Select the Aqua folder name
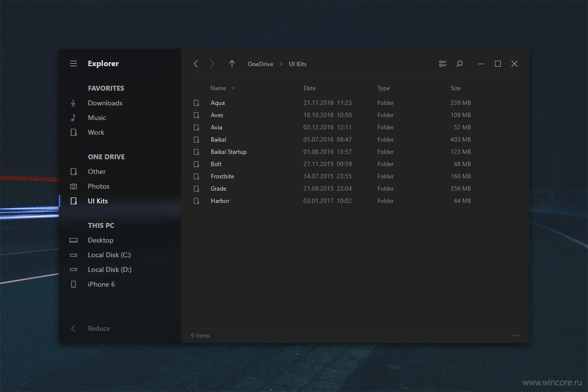588x392 pixels. 218,103
